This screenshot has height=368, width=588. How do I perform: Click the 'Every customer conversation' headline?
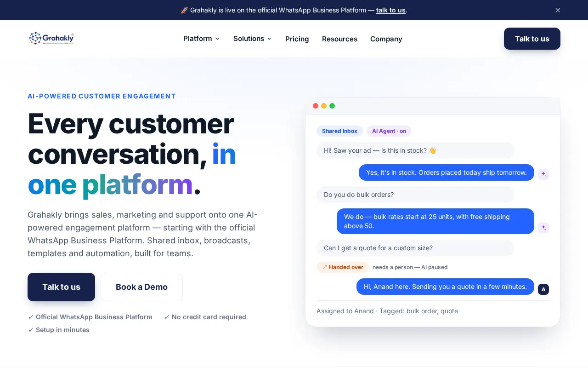tap(132, 154)
